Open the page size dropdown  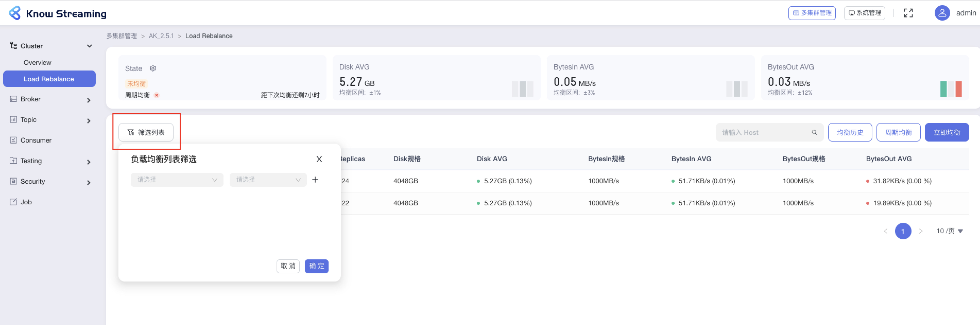click(949, 231)
